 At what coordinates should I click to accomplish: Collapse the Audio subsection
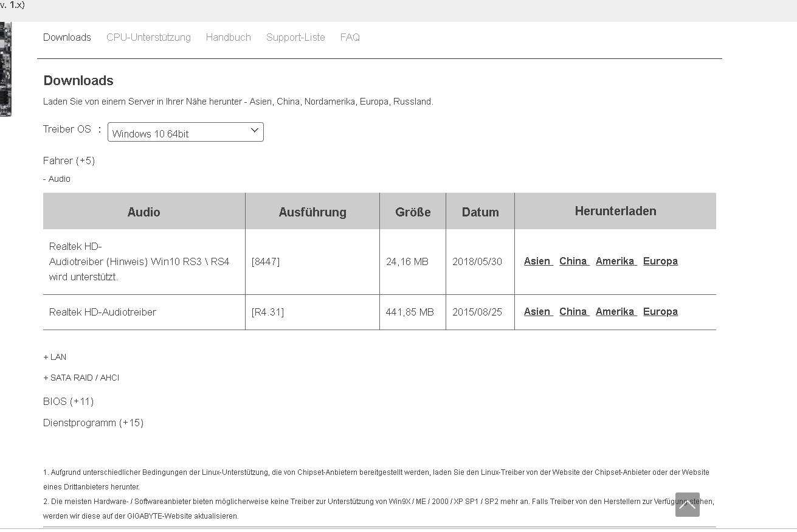(57, 179)
